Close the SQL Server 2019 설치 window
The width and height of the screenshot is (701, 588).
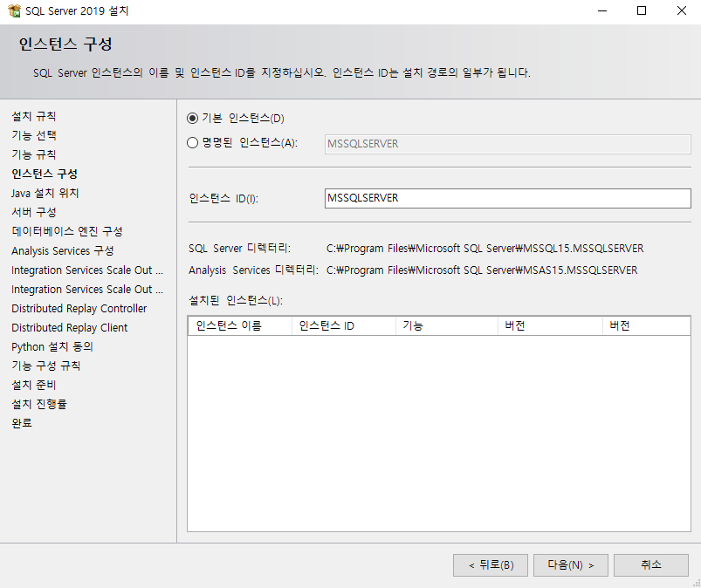[681, 10]
